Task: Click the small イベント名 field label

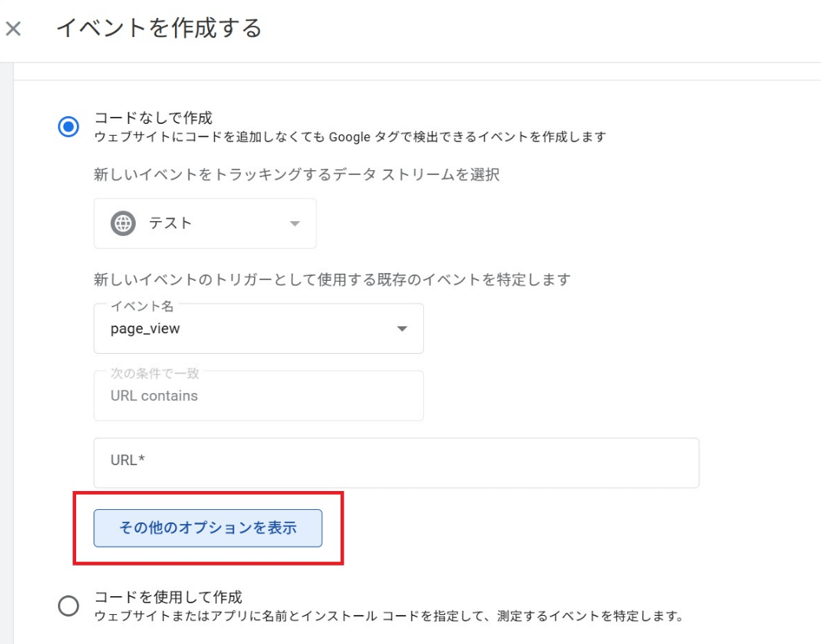Action: point(142,305)
